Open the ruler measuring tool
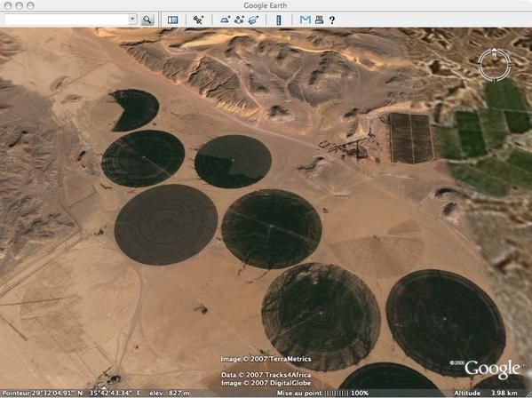Screen dimensions: 532x398 tap(279, 20)
